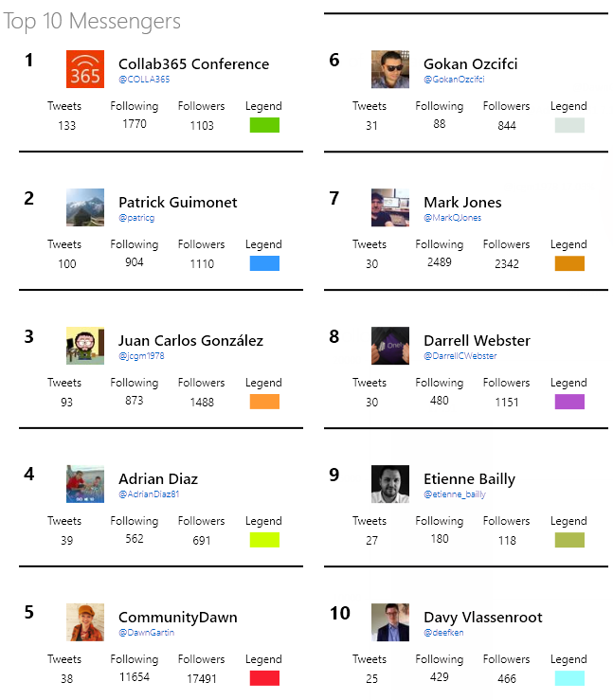The height and width of the screenshot is (700, 613).
Task: Click the Collab365 Conference logo avatar
Action: (x=85, y=69)
